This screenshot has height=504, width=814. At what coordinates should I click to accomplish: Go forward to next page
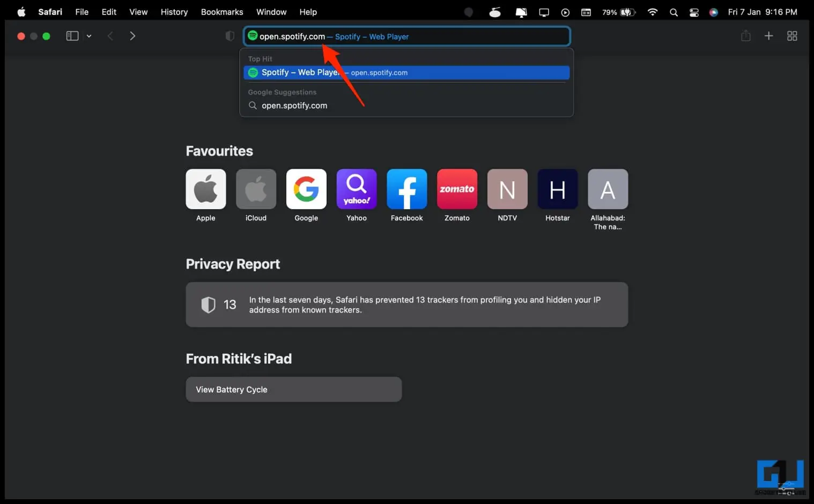(x=132, y=36)
